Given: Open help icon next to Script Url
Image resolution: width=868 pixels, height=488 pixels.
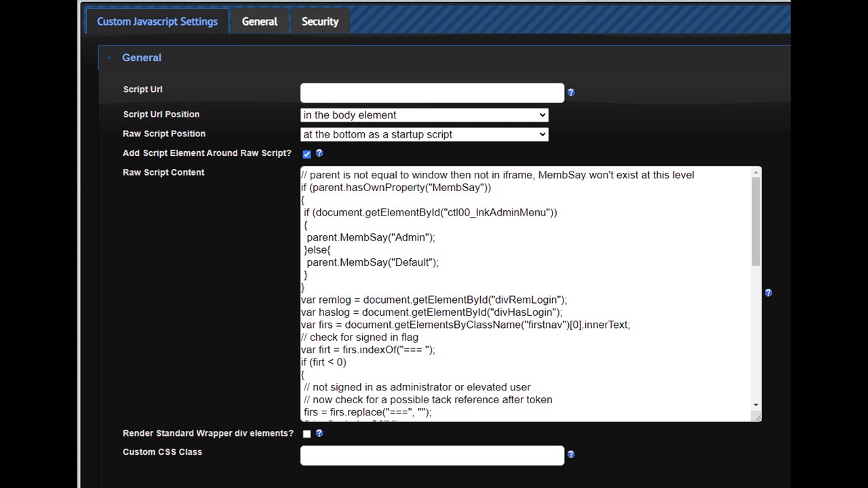Looking at the screenshot, I should tap(571, 92).
